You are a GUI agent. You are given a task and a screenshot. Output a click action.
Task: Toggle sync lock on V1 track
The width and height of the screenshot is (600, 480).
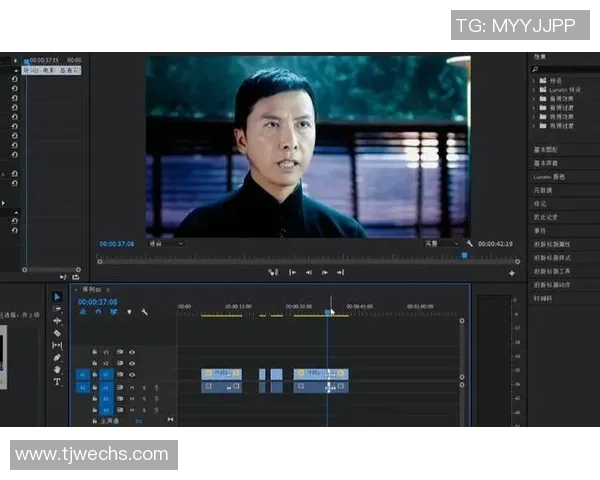[120, 375]
